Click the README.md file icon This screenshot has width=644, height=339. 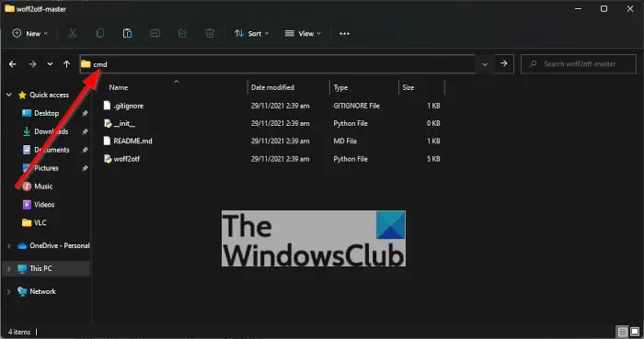tap(108, 141)
